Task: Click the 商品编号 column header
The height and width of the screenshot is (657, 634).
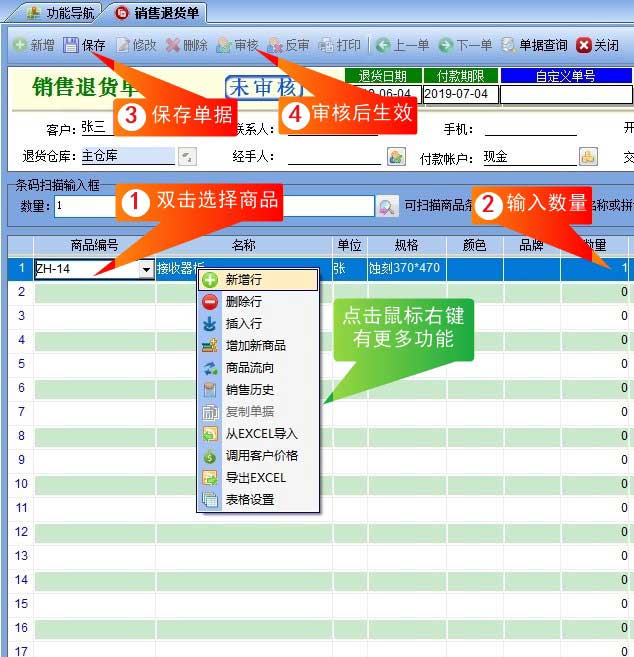Action: (94, 246)
